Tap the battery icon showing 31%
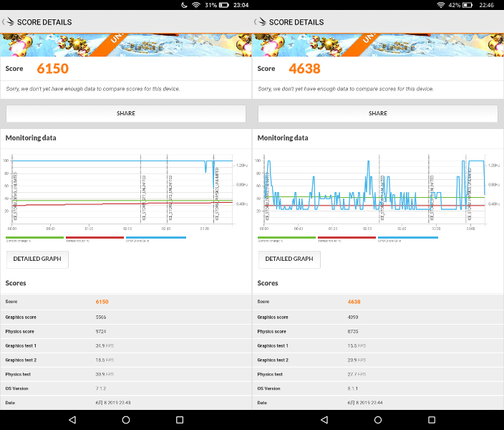 (224, 5)
